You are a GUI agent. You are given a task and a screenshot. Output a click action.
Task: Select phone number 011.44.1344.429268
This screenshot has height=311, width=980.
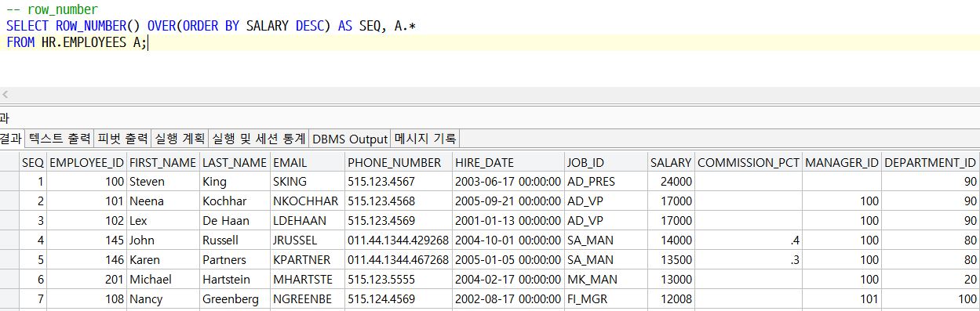(x=398, y=240)
